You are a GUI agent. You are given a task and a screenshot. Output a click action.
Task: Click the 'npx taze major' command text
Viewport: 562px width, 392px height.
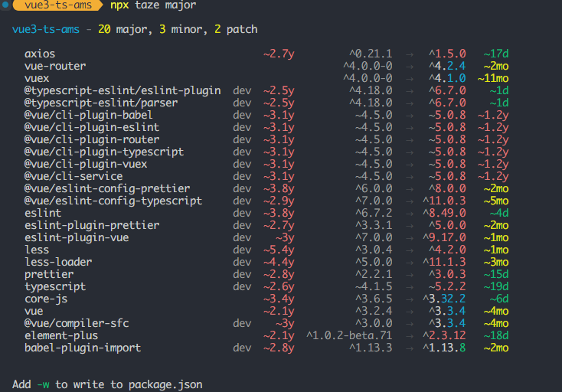click(x=153, y=5)
